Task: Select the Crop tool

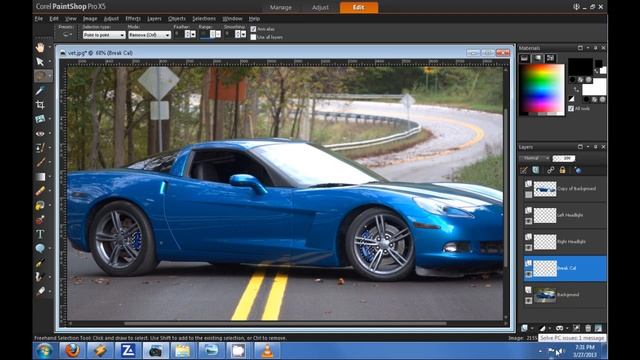Action: (40, 104)
